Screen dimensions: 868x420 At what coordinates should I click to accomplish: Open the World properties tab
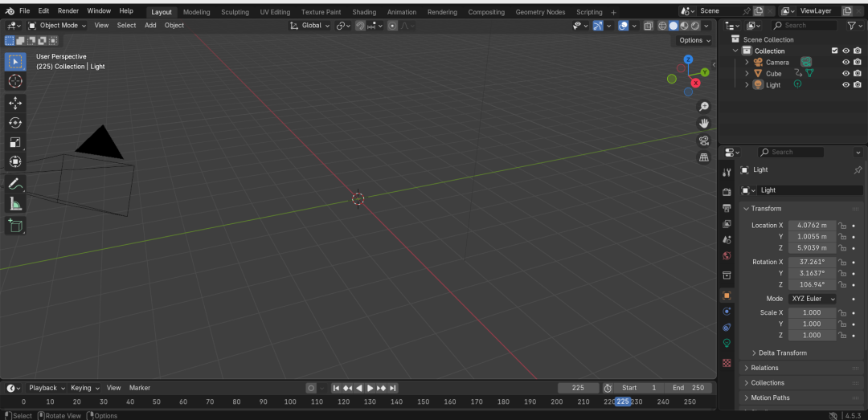727,255
